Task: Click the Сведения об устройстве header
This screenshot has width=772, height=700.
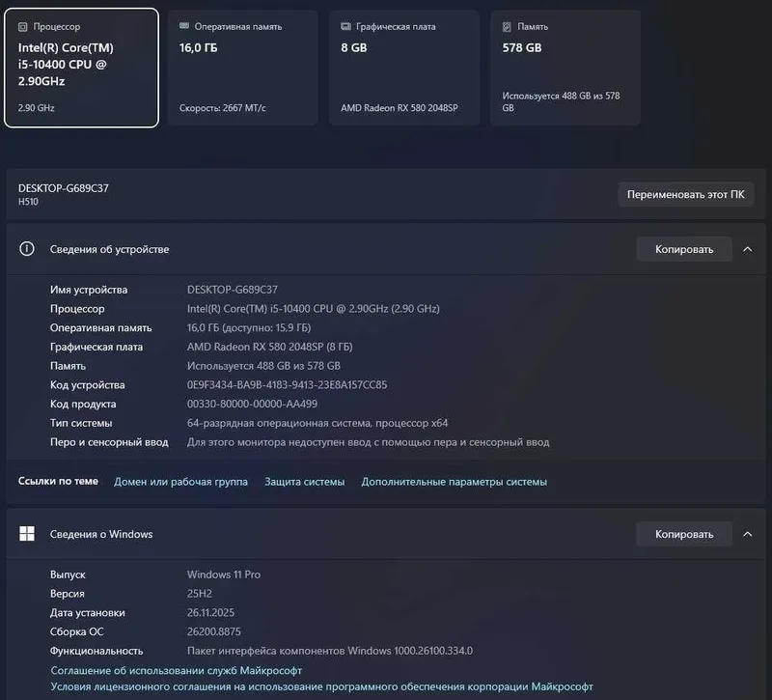Action: tap(386, 249)
